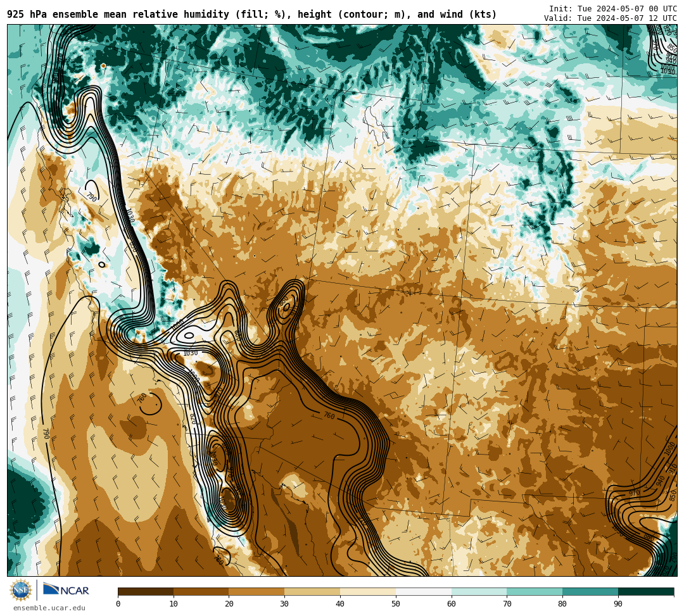Click the 70–80% light teal colorbar segment
Image resolution: width=684 pixels, height=616 pixels.
[535, 591]
